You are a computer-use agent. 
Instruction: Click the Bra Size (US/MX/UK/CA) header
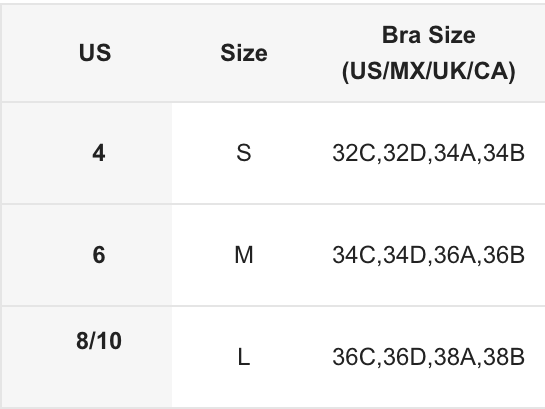click(429, 53)
